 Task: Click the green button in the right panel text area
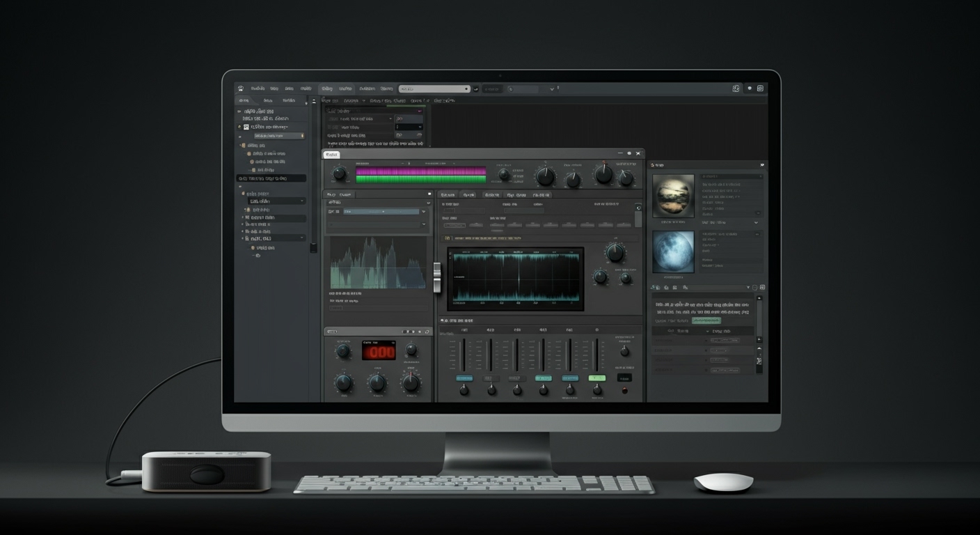tap(706, 320)
